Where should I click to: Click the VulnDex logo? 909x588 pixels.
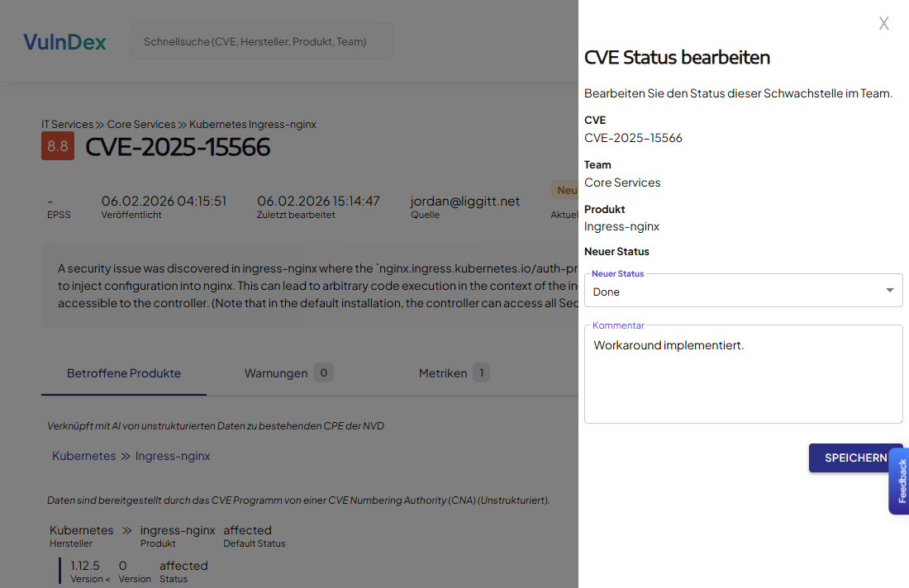coord(64,41)
